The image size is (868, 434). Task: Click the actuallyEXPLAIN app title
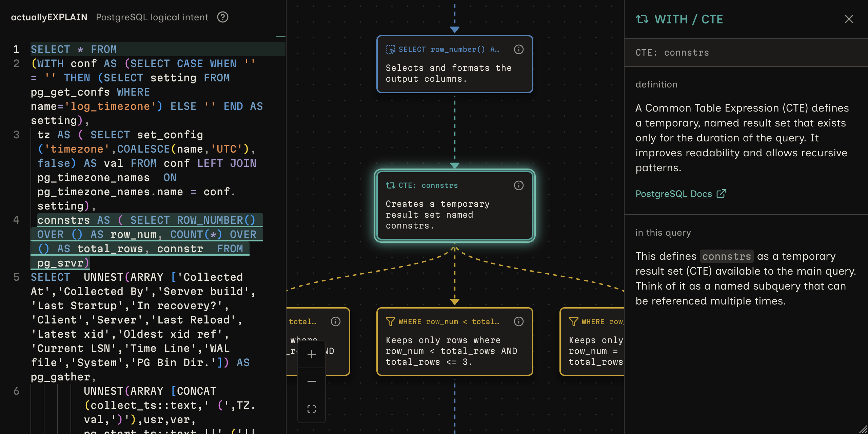(49, 17)
